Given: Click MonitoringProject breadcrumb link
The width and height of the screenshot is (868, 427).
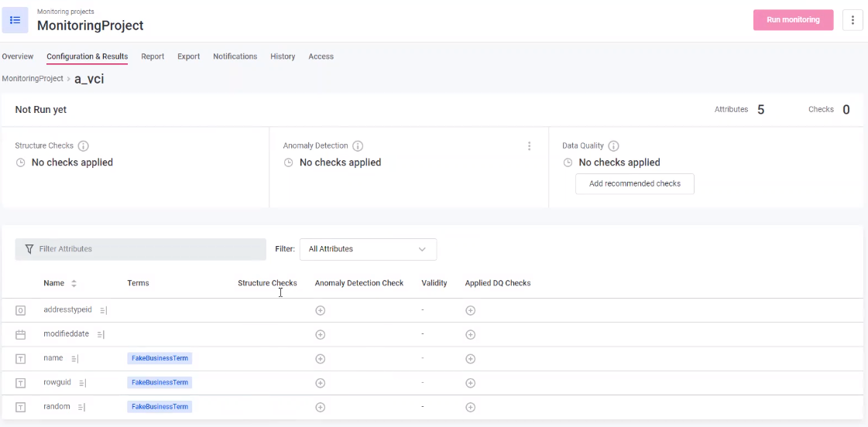Looking at the screenshot, I should point(33,79).
